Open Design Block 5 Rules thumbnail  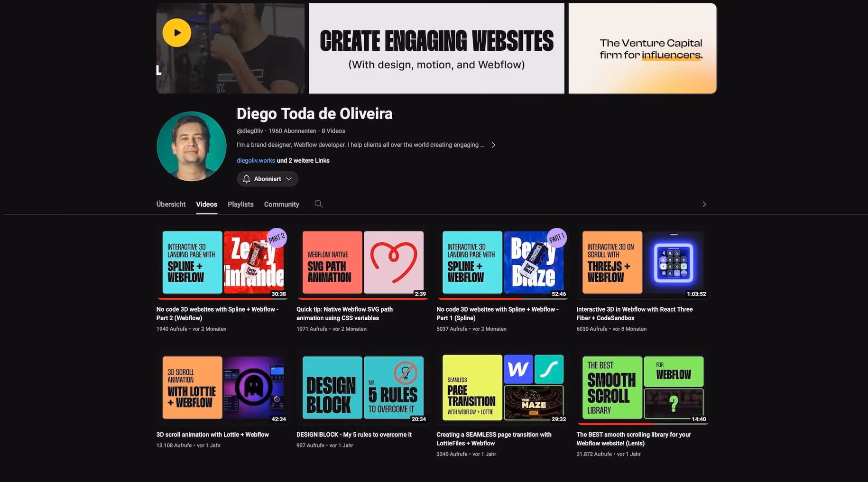coord(363,388)
